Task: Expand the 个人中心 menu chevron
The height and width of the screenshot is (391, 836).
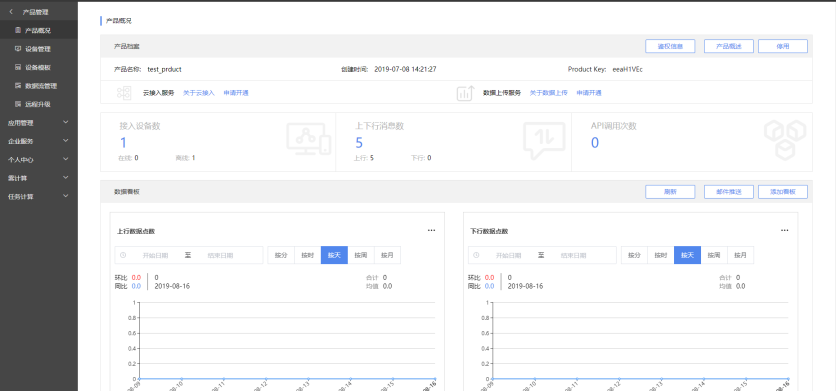Action: pos(66,159)
